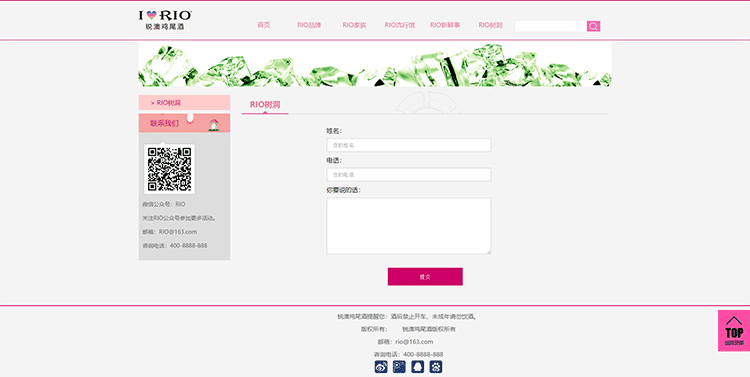Open the RIO树洞 item in top navigation

point(491,25)
